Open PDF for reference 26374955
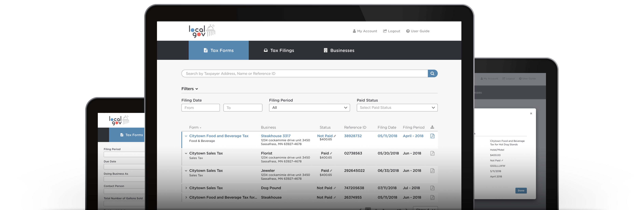644x210 pixels. [x=432, y=198]
